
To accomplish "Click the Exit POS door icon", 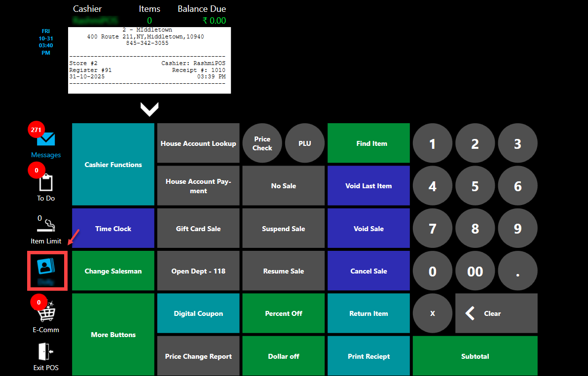I will click(x=46, y=351).
